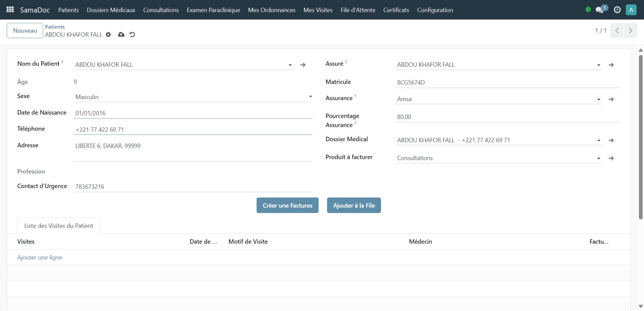Go to previous record with left chevron

tap(617, 31)
